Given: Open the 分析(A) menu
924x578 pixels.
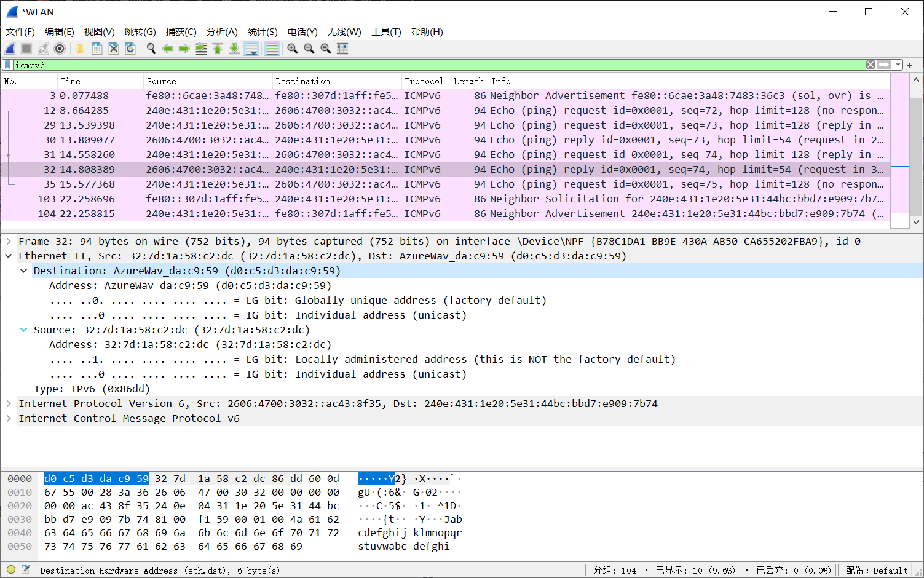Looking at the screenshot, I should 222,32.
